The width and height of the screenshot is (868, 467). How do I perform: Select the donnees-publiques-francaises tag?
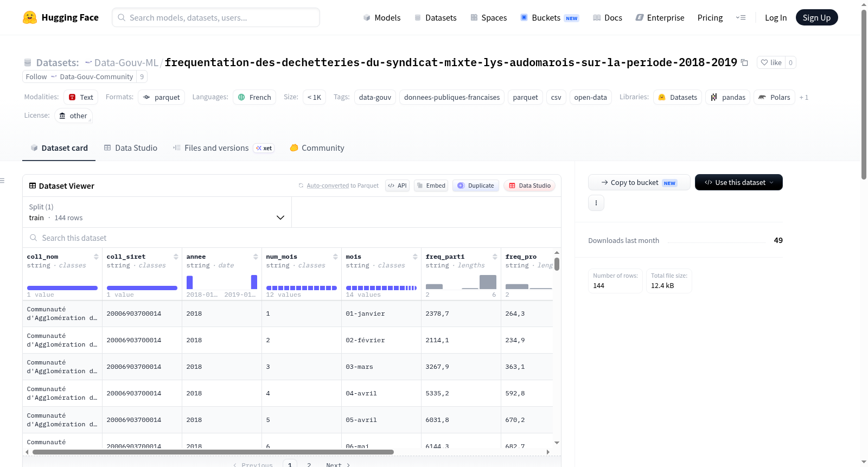click(x=452, y=97)
